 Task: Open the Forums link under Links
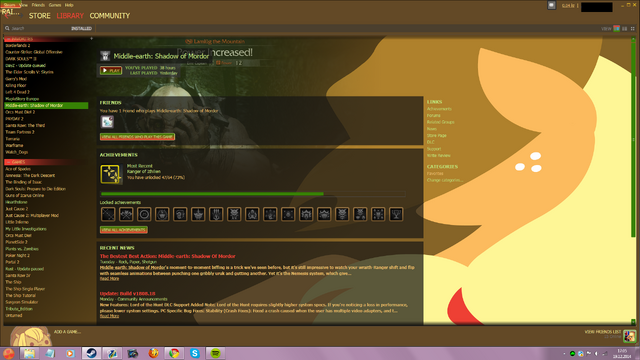(x=433, y=116)
